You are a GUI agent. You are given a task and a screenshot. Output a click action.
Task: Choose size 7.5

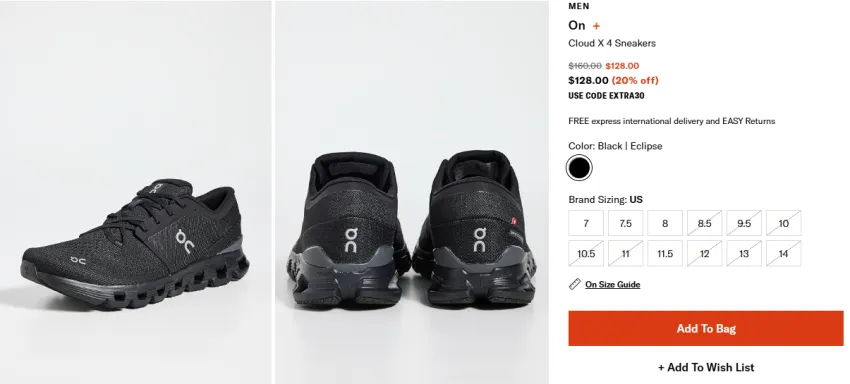pyautogui.click(x=626, y=223)
